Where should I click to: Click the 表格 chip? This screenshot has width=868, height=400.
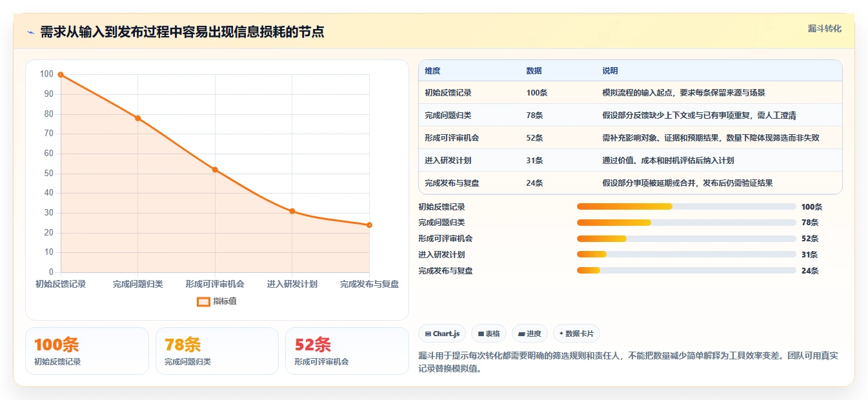pos(489,334)
